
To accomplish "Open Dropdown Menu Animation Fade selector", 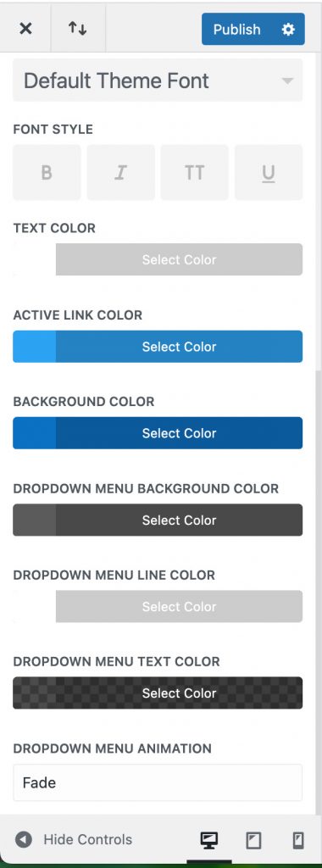I will [158, 782].
